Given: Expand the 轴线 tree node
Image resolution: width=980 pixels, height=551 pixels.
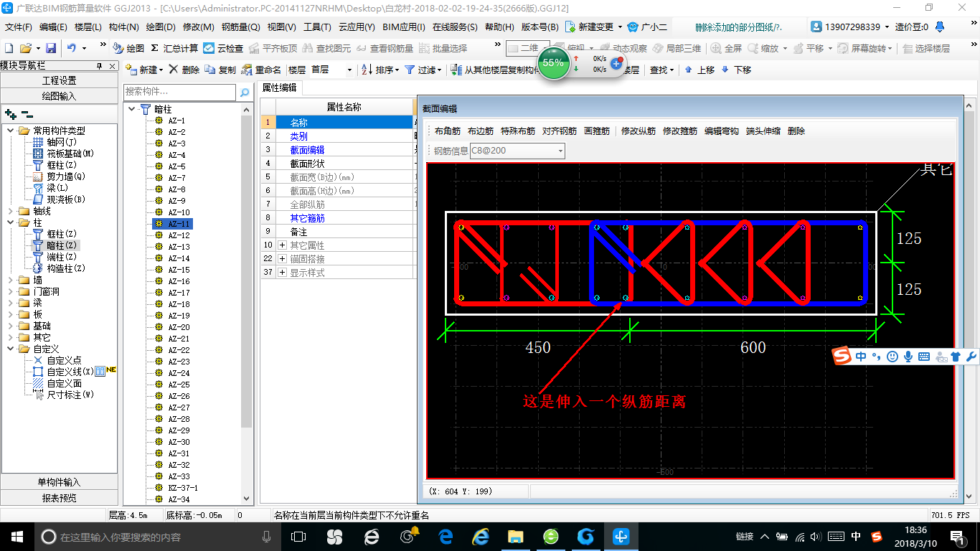Looking at the screenshot, I should tap(10, 211).
